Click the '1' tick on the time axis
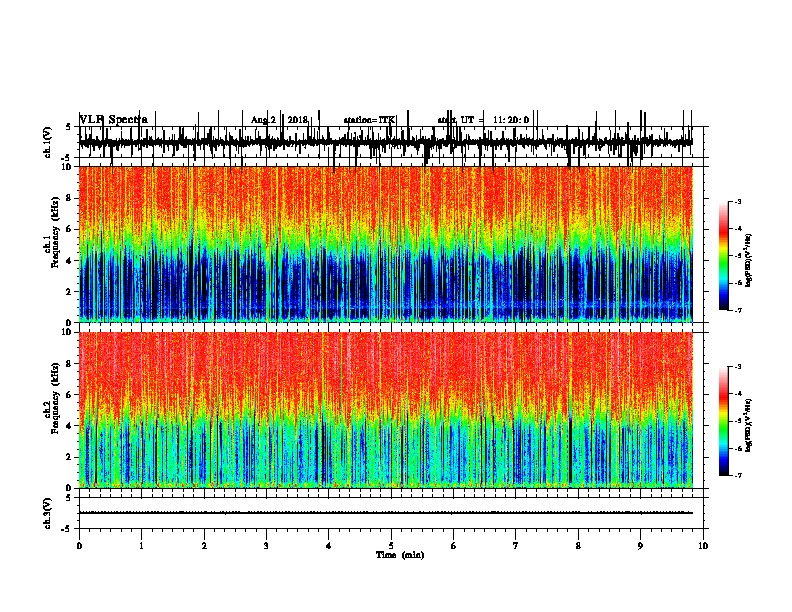 [x=141, y=546]
